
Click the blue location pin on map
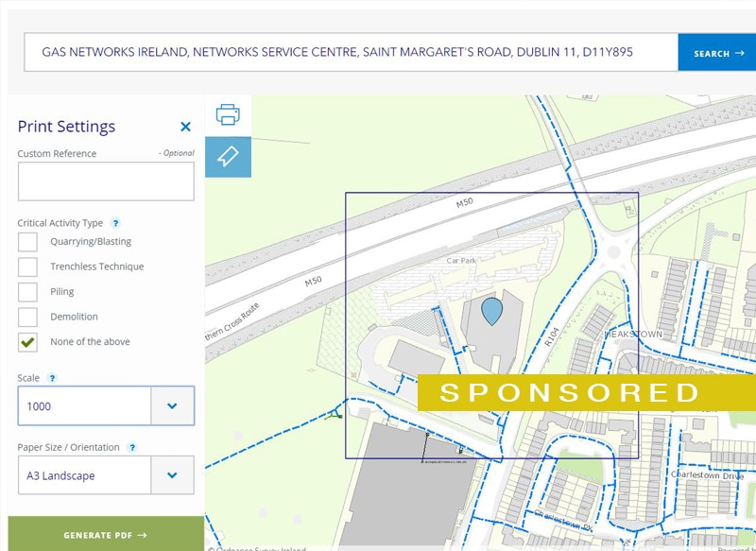491,311
